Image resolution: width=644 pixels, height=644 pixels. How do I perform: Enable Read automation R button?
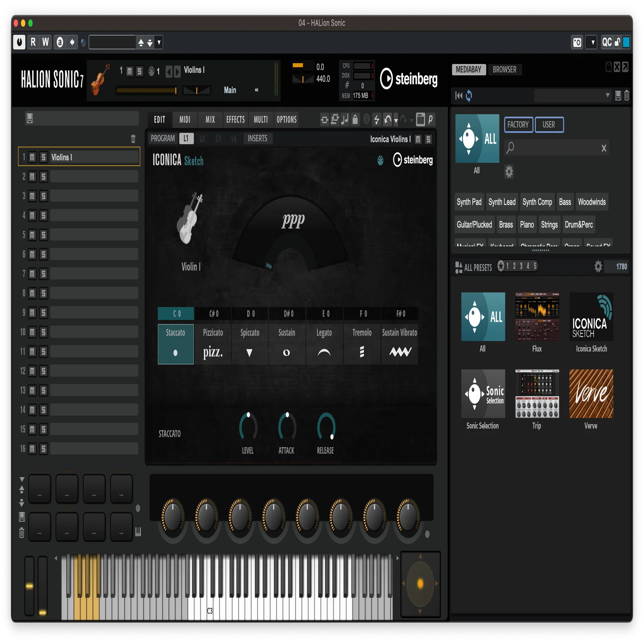[x=33, y=42]
